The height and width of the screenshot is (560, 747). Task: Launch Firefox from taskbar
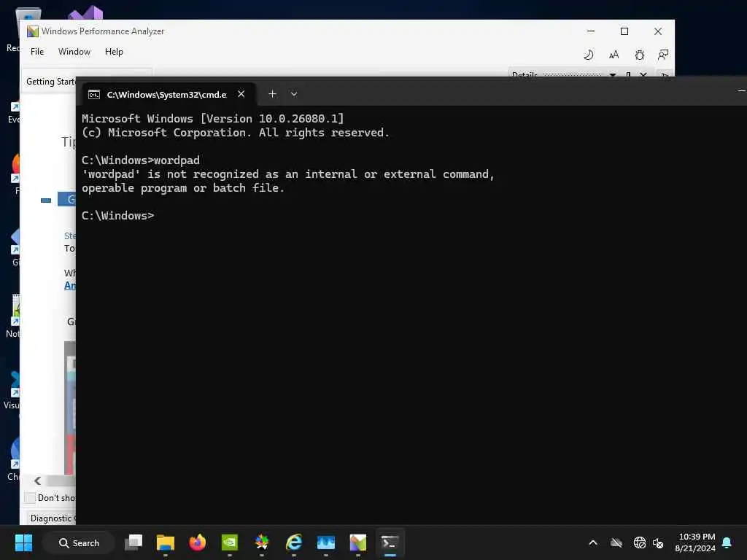pyautogui.click(x=197, y=542)
